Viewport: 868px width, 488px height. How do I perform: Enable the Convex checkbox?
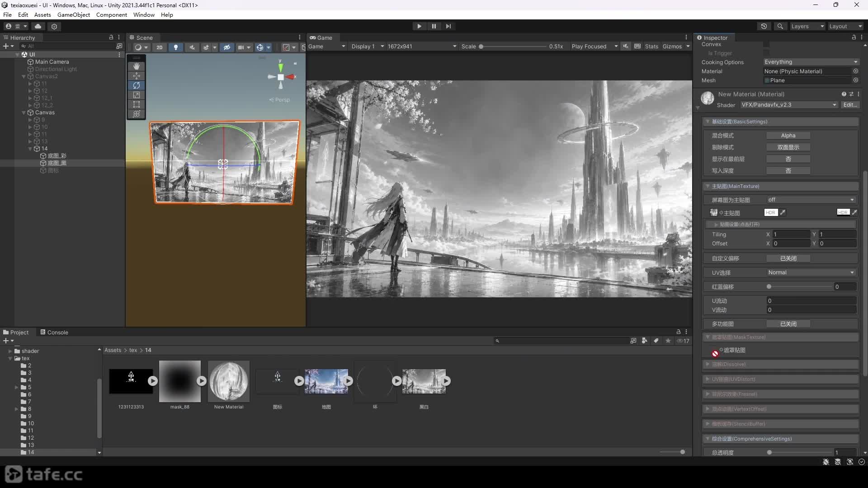[x=766, y=44]
